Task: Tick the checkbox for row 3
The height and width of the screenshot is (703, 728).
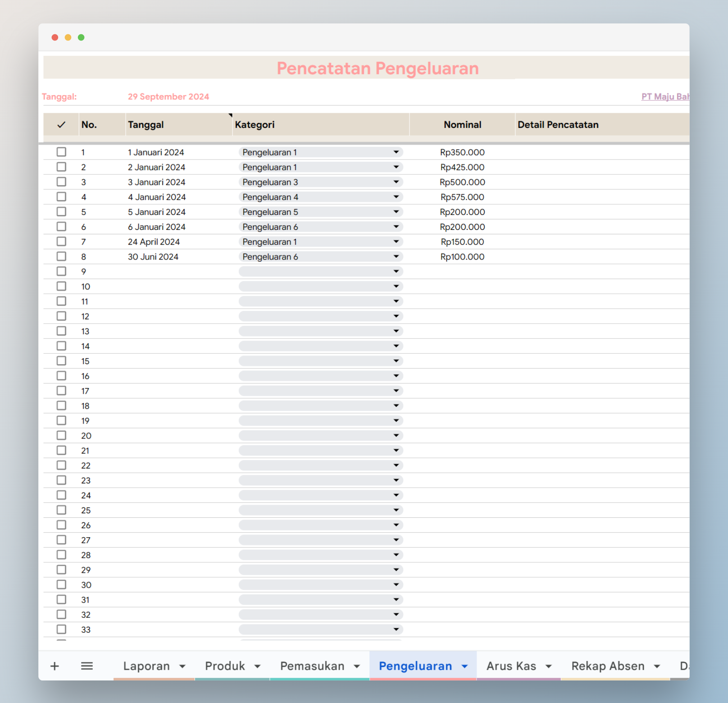Action: [x=61, y=182]
